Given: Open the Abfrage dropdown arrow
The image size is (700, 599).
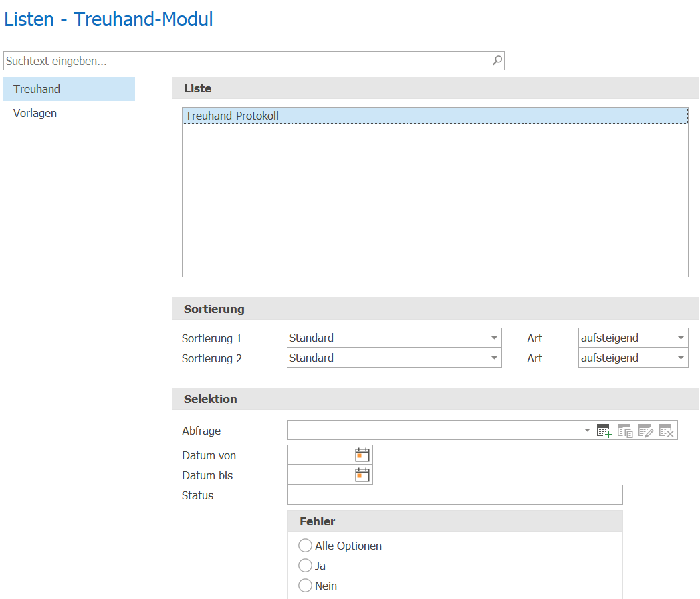Looking at the screenshot, I should pos(587,431).
